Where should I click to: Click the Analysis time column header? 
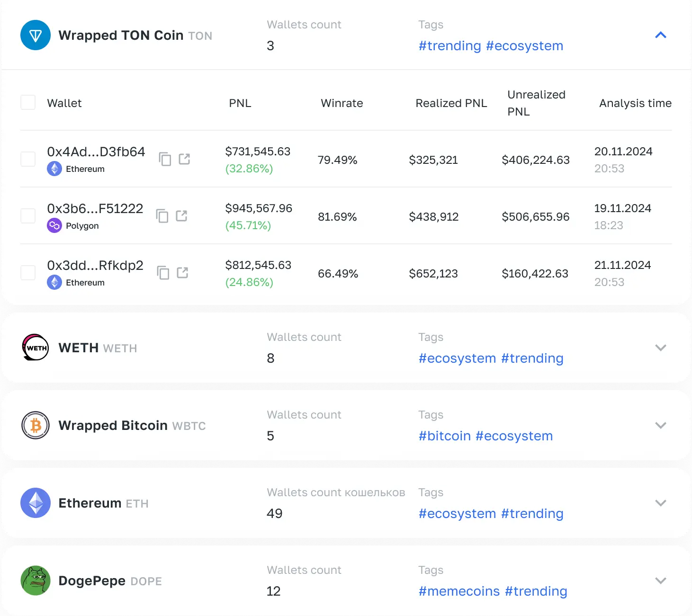tap(635, 103)
